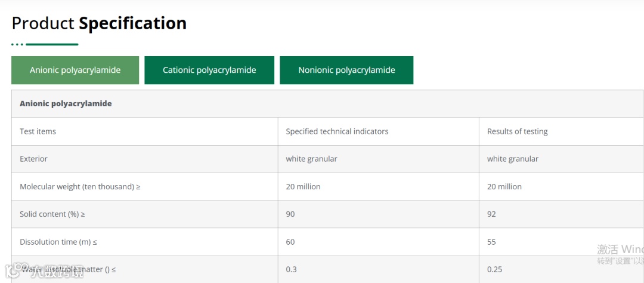
Task: Click the 0.3 water insoluble matter value
Action: [x=291, y=269]
